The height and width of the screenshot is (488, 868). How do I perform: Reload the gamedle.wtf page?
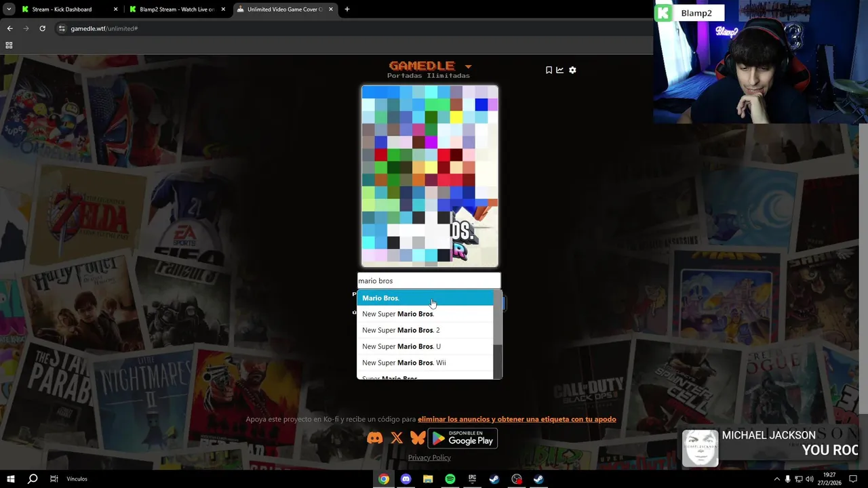(x=42, y=28)
